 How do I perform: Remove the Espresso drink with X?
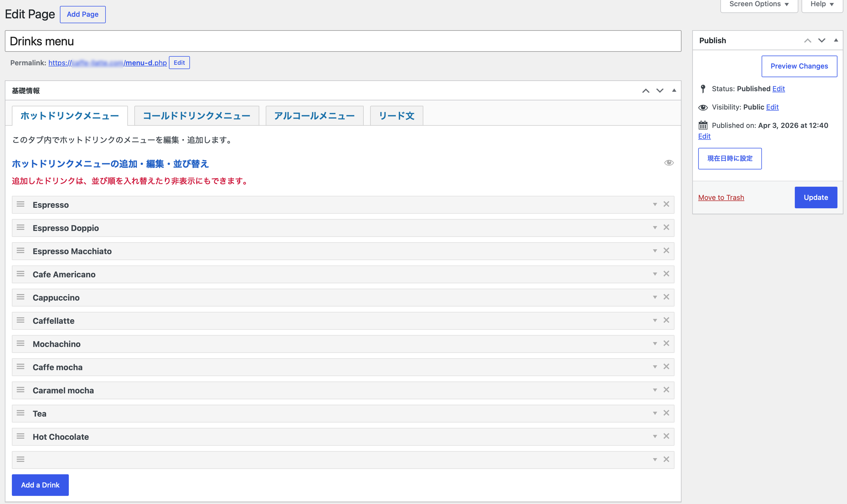click(666, 204)
